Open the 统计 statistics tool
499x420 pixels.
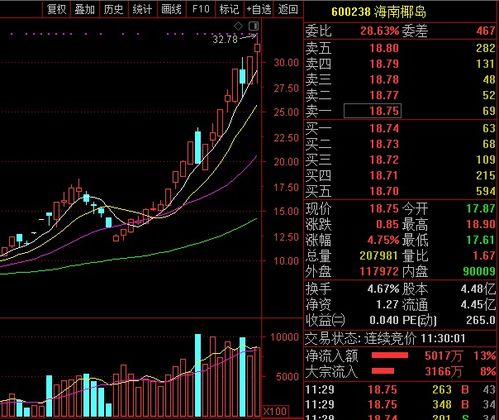142,9
